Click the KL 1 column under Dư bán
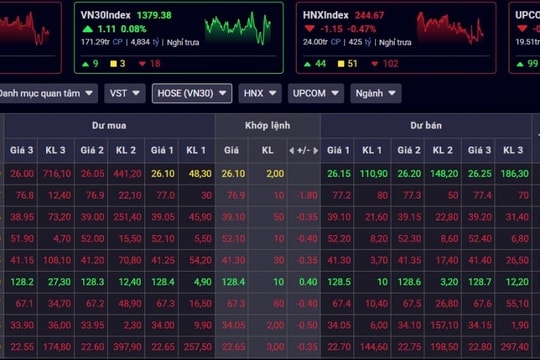The image size is (540, 360). [372, 151]
